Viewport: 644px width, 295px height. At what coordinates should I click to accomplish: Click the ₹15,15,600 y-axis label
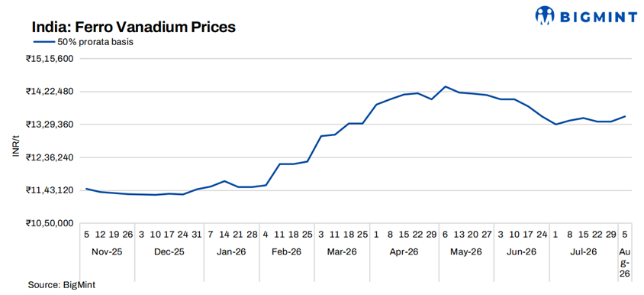click(50, 59)
